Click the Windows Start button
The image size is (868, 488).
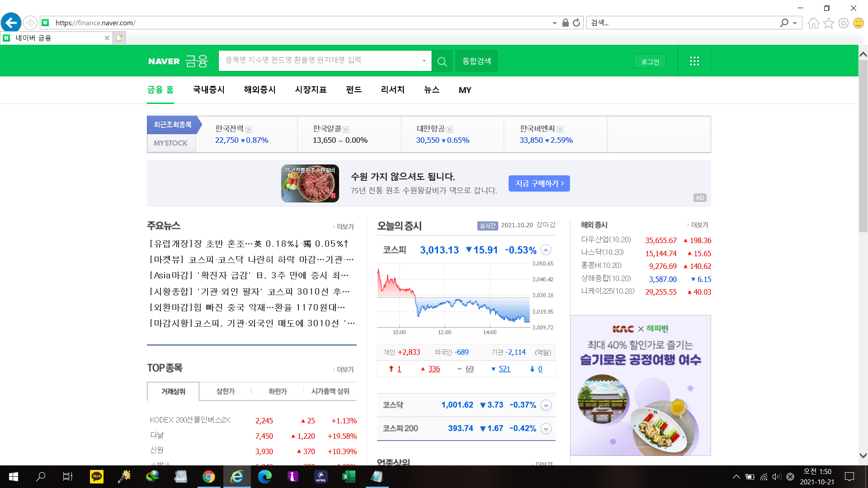13,476
